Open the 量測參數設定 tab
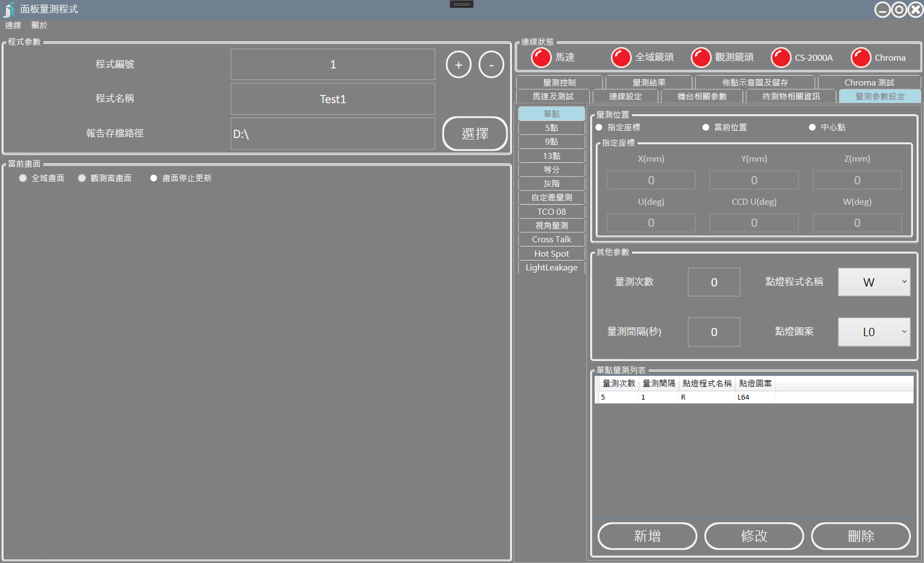 pyautogui.click(x=880, y=96)
